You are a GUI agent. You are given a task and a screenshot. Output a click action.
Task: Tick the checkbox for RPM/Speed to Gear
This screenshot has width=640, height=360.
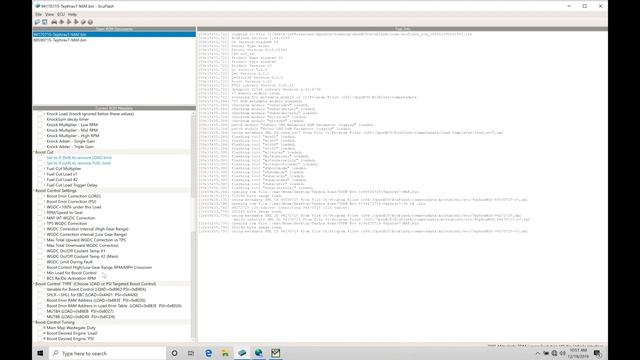point(40,213)
